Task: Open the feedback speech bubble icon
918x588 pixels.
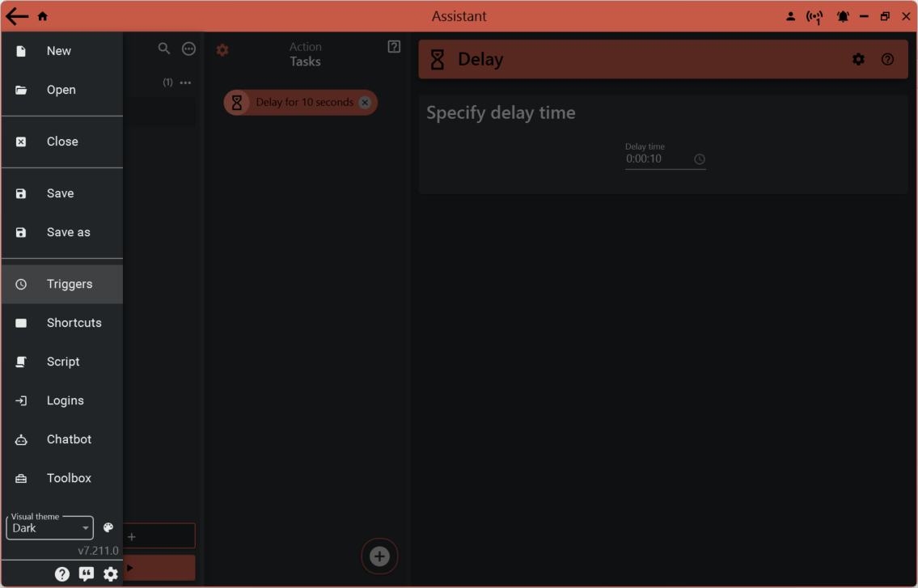Action: [x=87, y=574]
